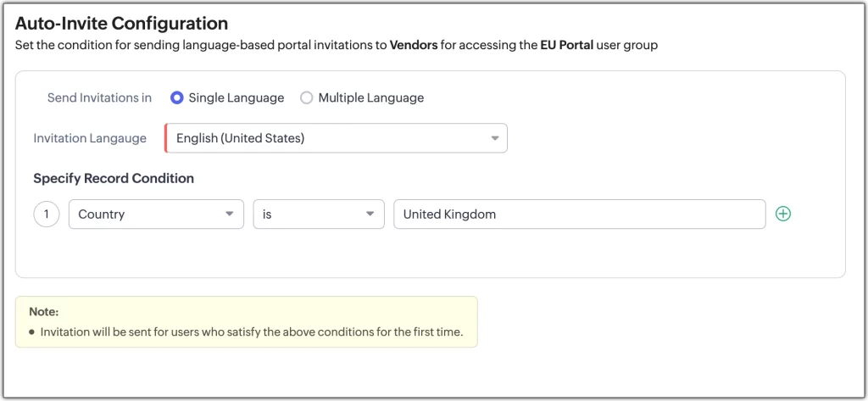Click the bold 'Vendors' text

[414, 45]
